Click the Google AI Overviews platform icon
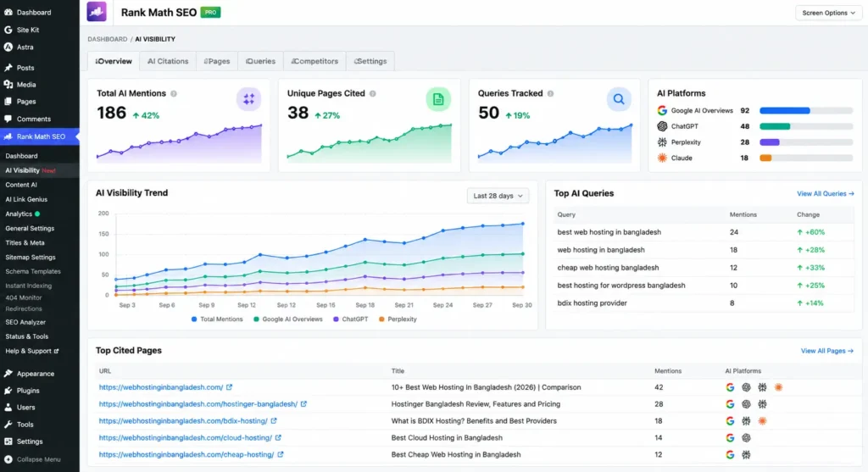 662,110
